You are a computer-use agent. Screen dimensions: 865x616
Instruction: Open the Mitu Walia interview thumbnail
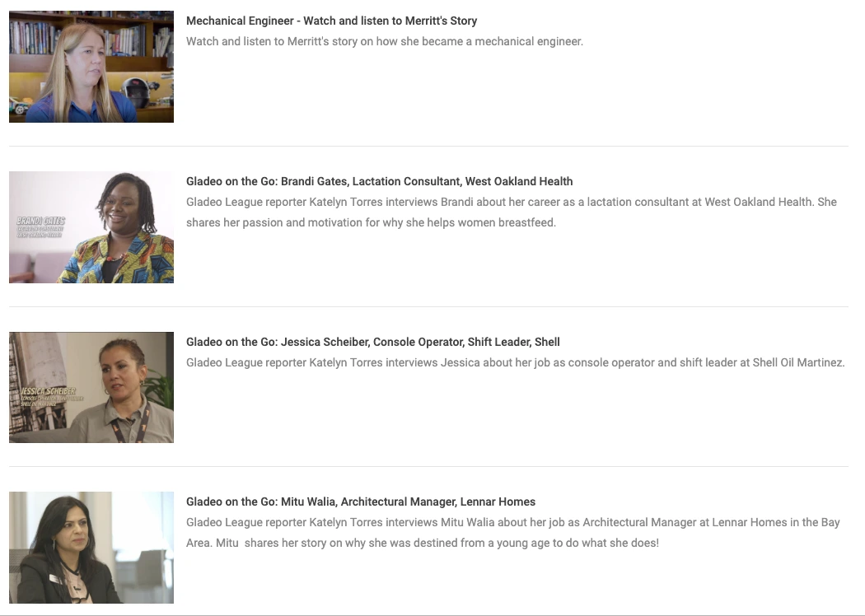(x=91, y=548)
